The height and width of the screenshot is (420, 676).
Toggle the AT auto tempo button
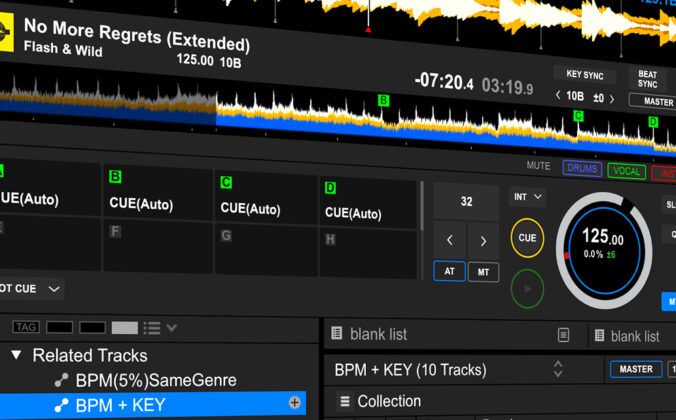click(x=449, y=272)
